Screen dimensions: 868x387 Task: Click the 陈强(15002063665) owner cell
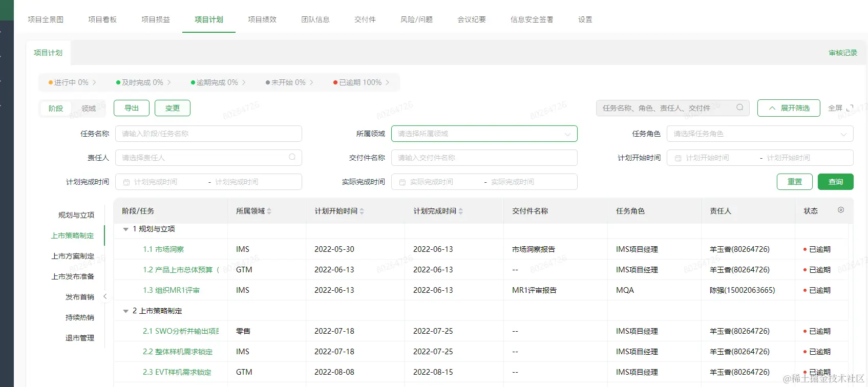point(743,290)
